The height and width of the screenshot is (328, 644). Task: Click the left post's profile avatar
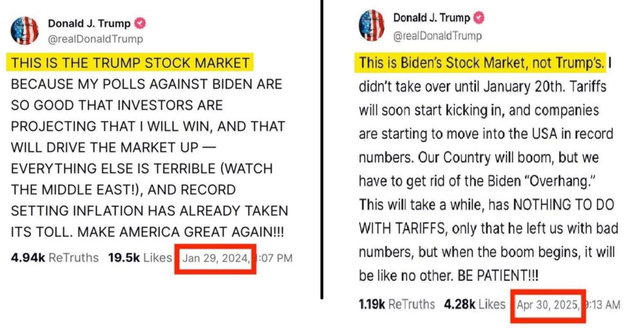(24, 31)
